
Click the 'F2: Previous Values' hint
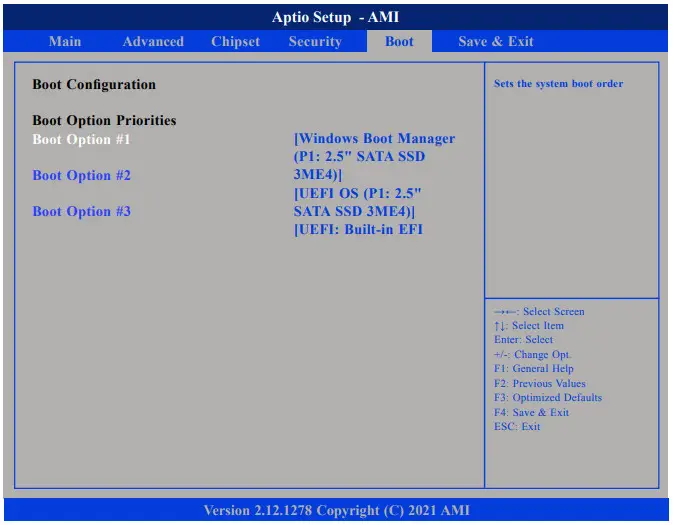point(540,383)
